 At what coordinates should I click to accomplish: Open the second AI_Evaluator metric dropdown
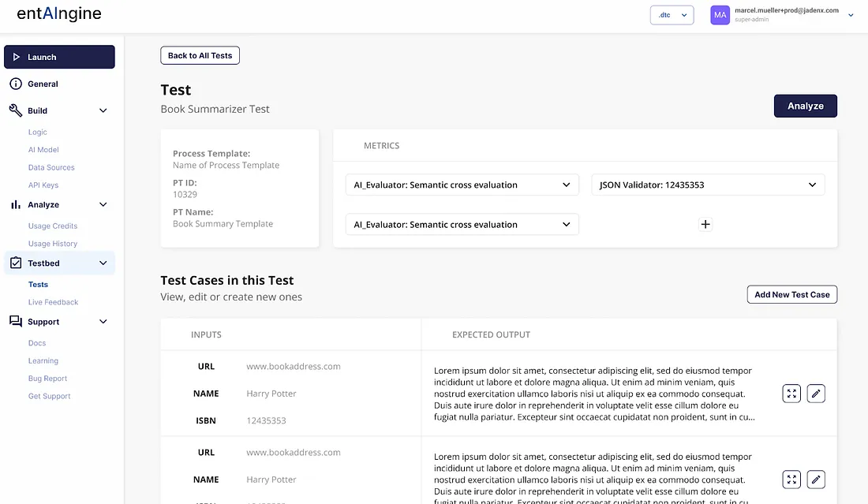(462, 225)
